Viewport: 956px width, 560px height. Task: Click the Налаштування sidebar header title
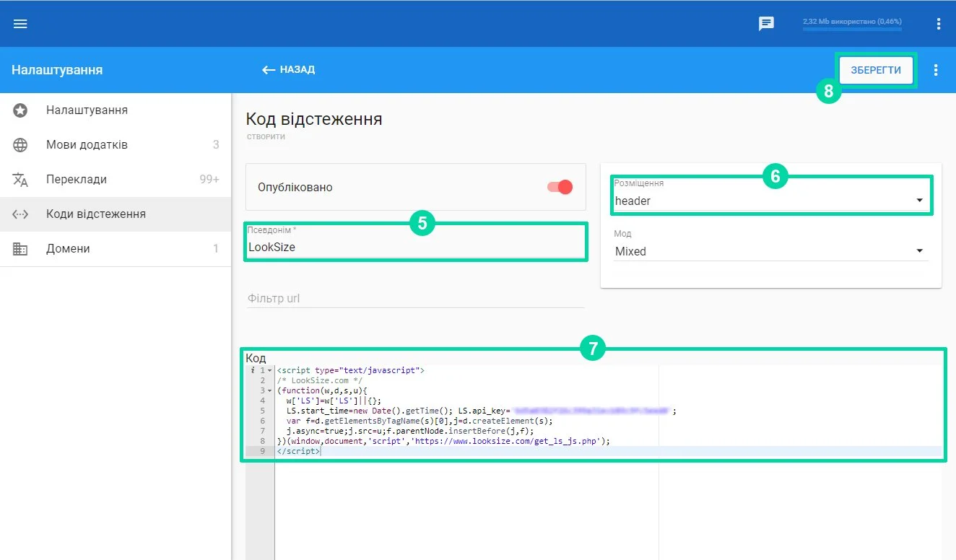click(57, 70)
